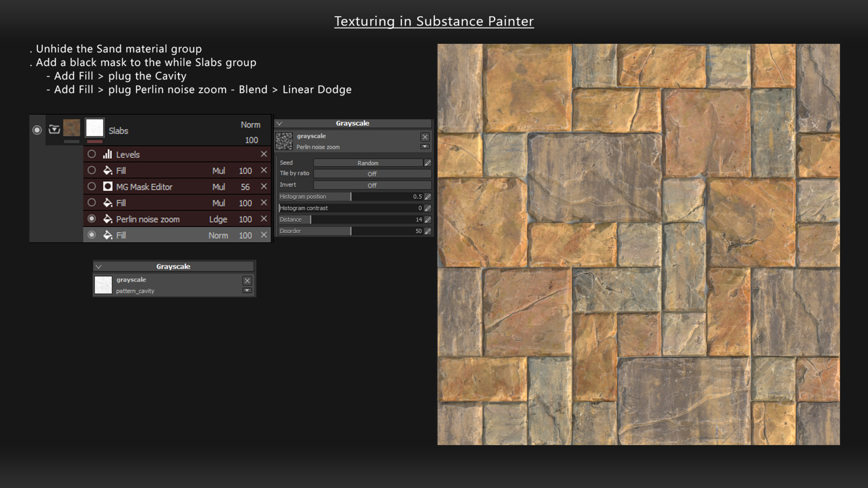
Task: Click the stone slab texture preview image
Action: pyautogui.click(x=639, y=245)
